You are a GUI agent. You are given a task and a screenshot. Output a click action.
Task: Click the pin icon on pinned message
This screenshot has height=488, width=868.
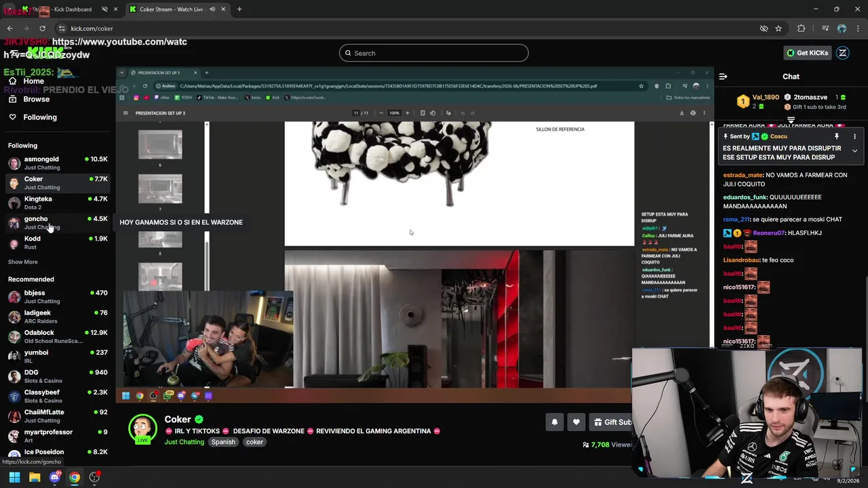click(x=836, y=136)
